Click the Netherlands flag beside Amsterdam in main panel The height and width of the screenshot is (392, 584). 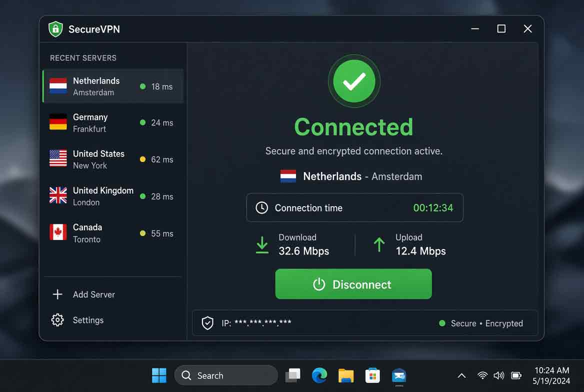click(288, 176)
